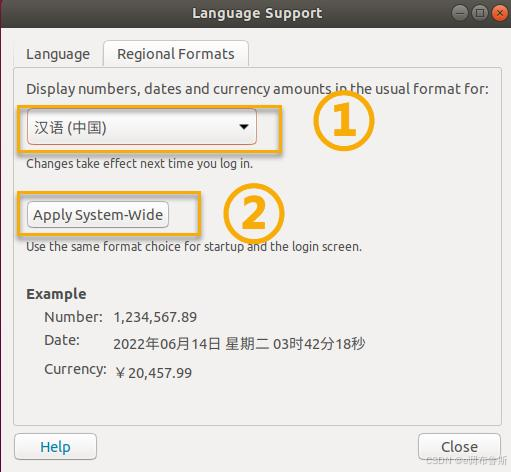Image resolution: width=511 pixels, height=472 pixels.
Task: Close the window with the red X icon
Action: pyautogui.click(x=500, y=13)
